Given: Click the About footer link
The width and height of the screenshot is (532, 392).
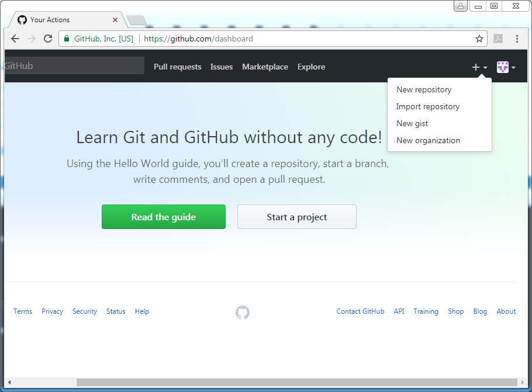Looking at the screenshot, I should [506, 311].
